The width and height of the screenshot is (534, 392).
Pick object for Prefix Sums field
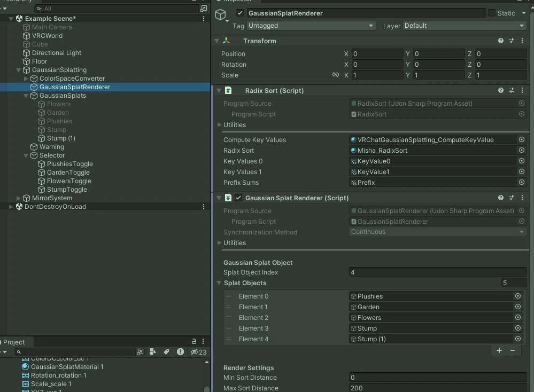click(521, 183)
